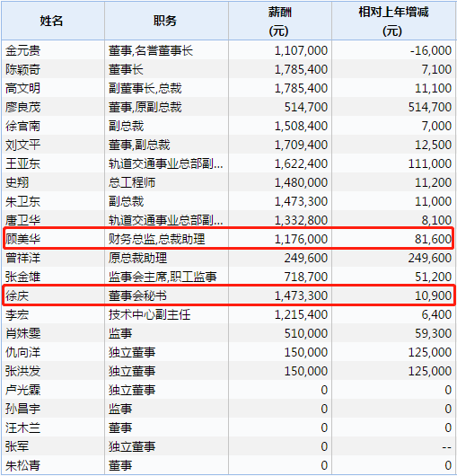Click the 相对上年增减(元) column header
The height and width of the screenshot is (476, 457).
click(393, 22)
